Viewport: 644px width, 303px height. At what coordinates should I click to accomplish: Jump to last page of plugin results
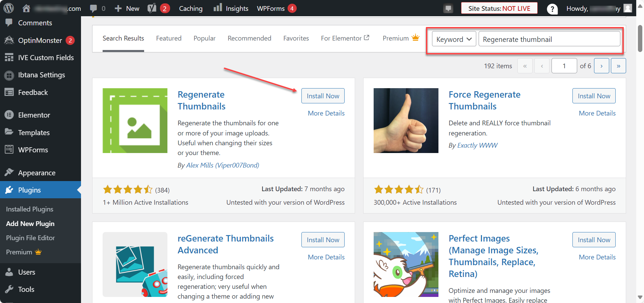[618, 66]
